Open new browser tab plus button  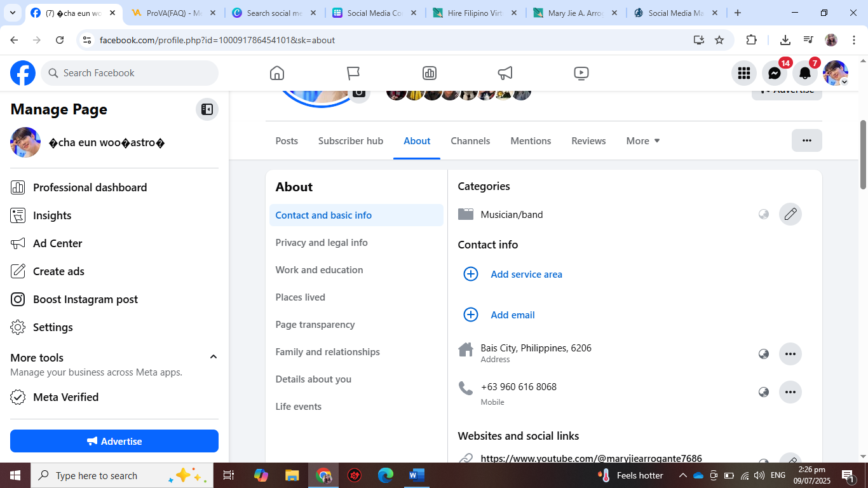click(x=737, y=13)
